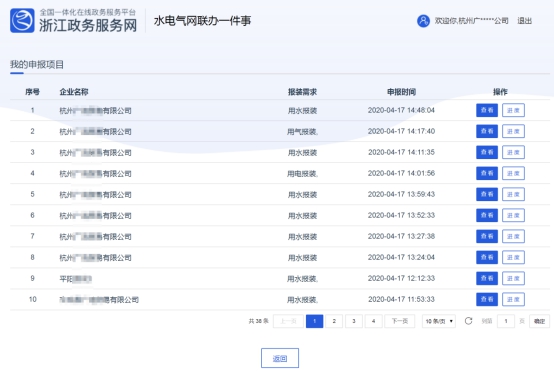Click company name in row 9 starting 平阳
This screenshot has height=371, width=554.
tap(76, 279)
